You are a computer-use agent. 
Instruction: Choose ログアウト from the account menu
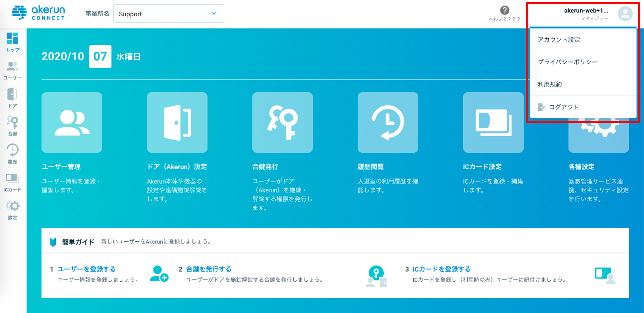(x=583, y=107)
